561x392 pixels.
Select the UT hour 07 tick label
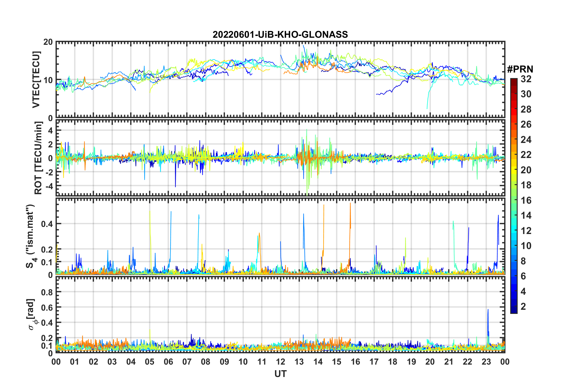(187, 362)
